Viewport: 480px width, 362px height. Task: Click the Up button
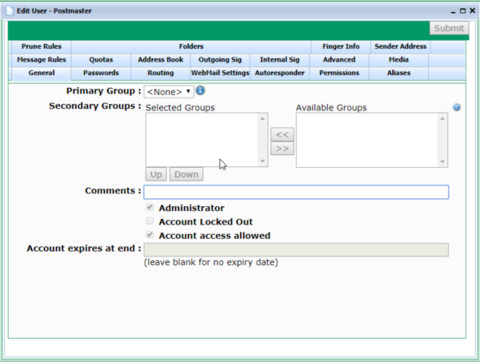[x=156, y=174]
